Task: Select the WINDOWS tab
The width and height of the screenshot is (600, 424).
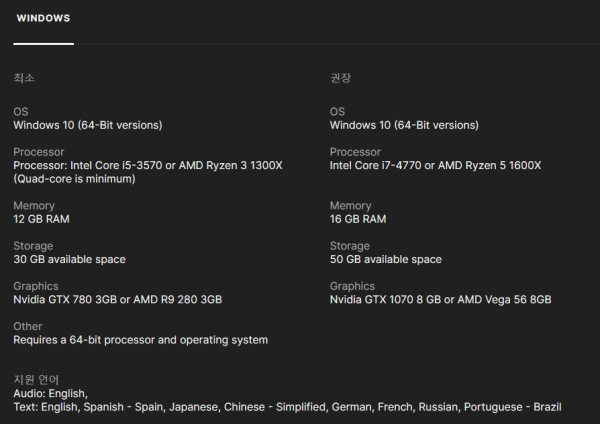Action: point(43,19)
